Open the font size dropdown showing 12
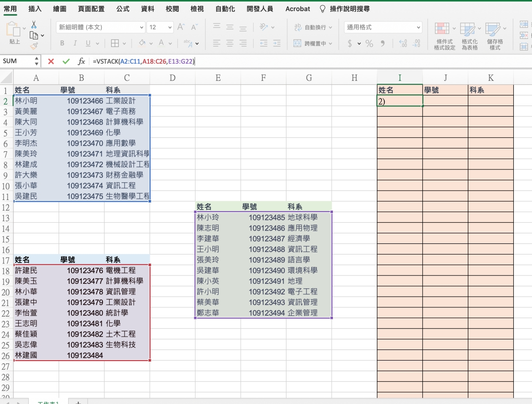 click(x=160, y=27)
